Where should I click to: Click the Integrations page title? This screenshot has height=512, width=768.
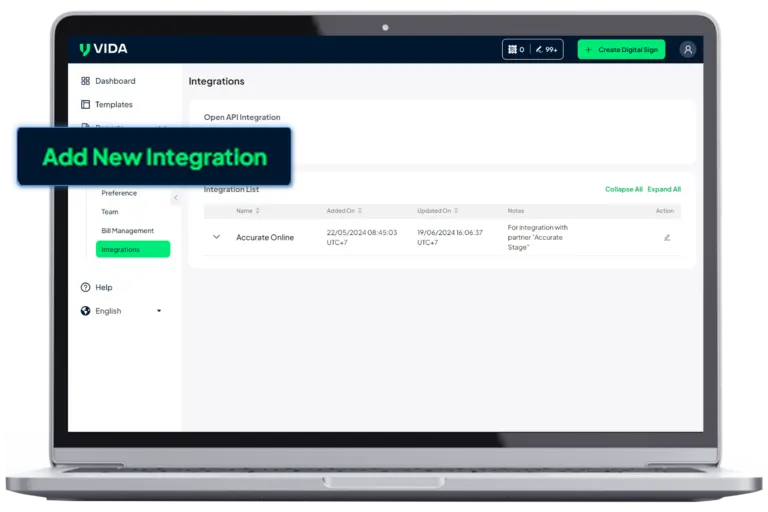point(216,81)
